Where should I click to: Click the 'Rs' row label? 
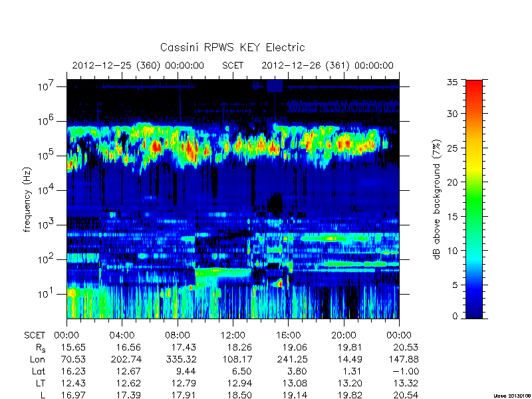[41, 348]
